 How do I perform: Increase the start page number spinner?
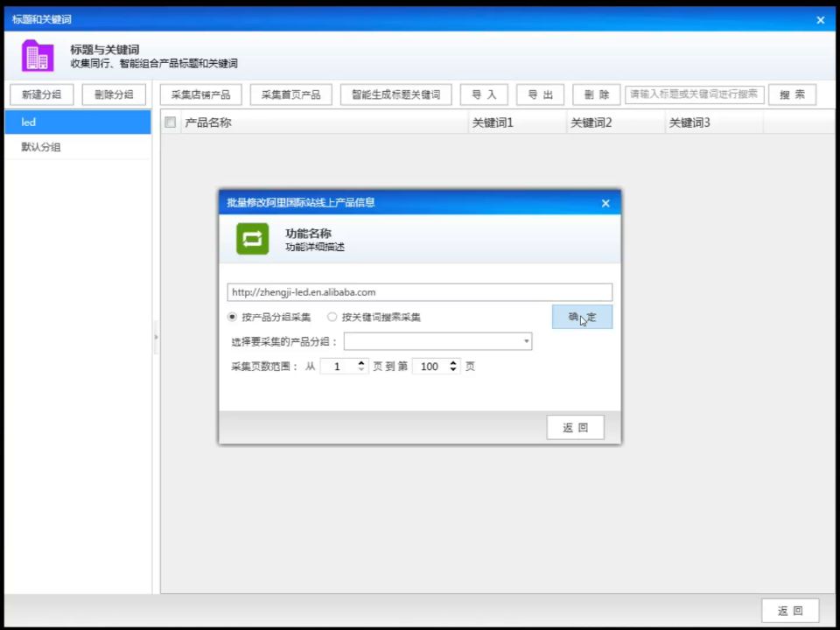tap(361, 362)
